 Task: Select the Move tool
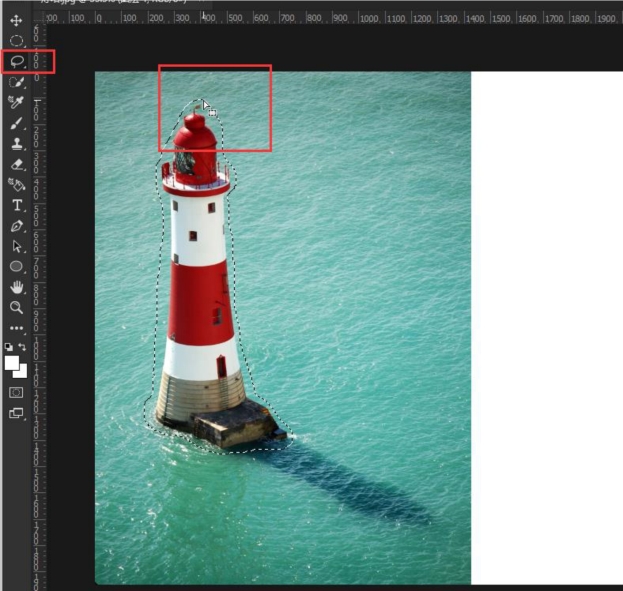tap(16, 20)
